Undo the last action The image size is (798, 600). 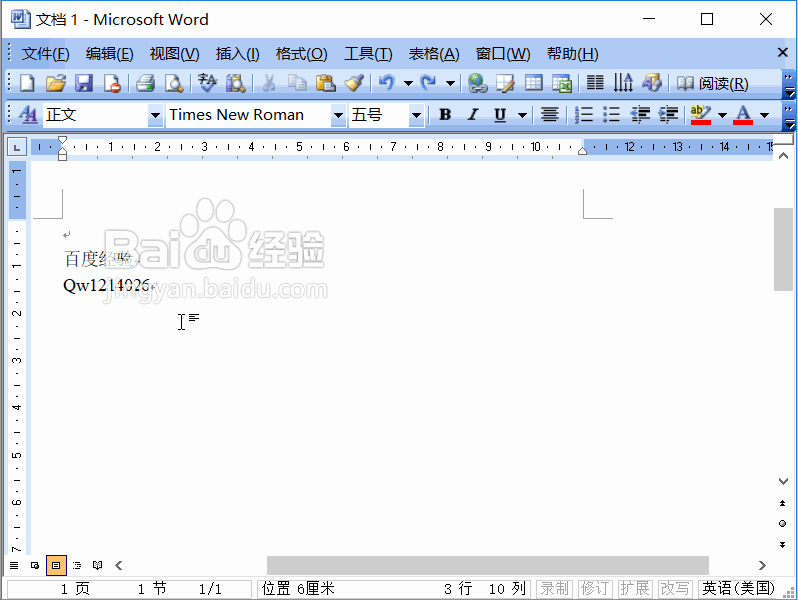[x=387, y=83]
